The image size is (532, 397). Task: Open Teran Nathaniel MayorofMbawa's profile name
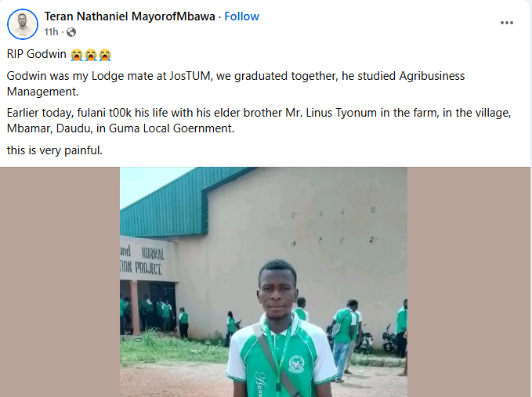[x=129, y=16]
